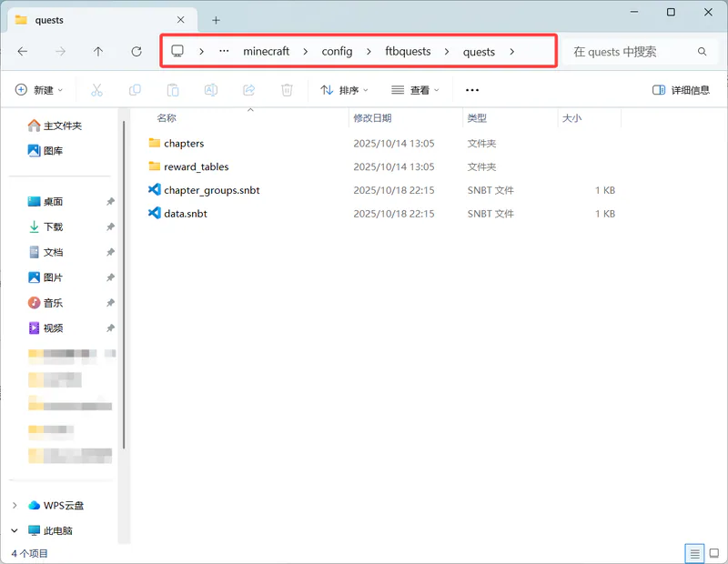This screenshot has height=564, width=728.
Task: Sort by 大小 column header
Action: [571, 118]
